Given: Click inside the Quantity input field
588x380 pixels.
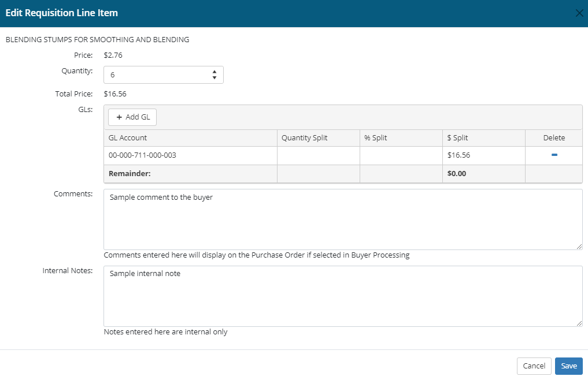Looking at the screenshot, I should tap(156, 75).
